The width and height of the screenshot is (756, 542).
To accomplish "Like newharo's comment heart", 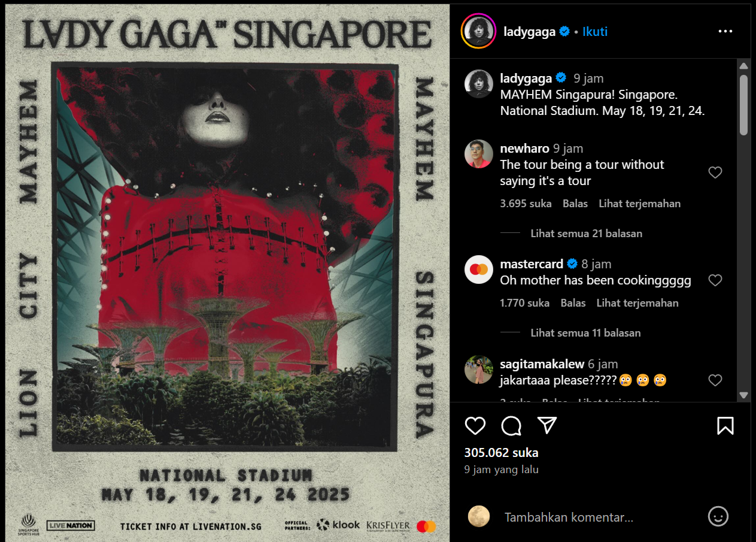I will [x=715, y=172].
